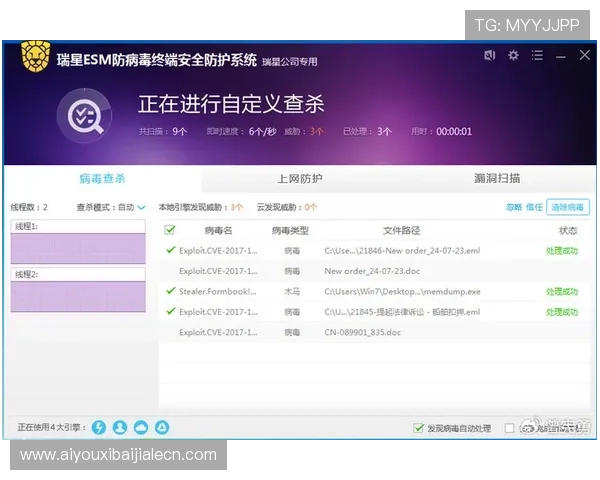Image resolution: width=600 pixels, height=480 pixels.
Task: Open the main menu list icon
Action: click(537, 56)
